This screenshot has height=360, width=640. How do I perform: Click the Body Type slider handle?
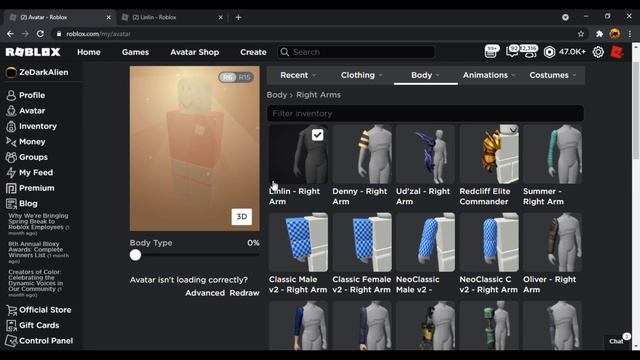tap(135, 255)
